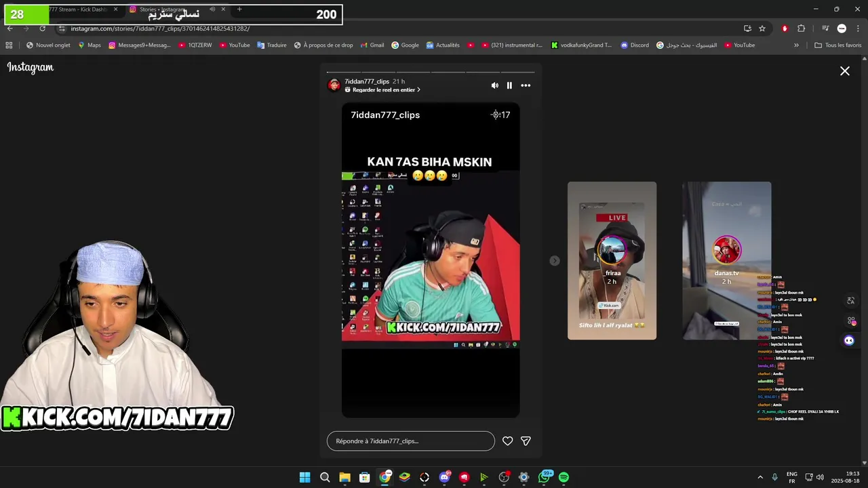Focus the Répondre à 7iddan777_clips field
Viewport: 868px width, 488px height.
[411, 441]
